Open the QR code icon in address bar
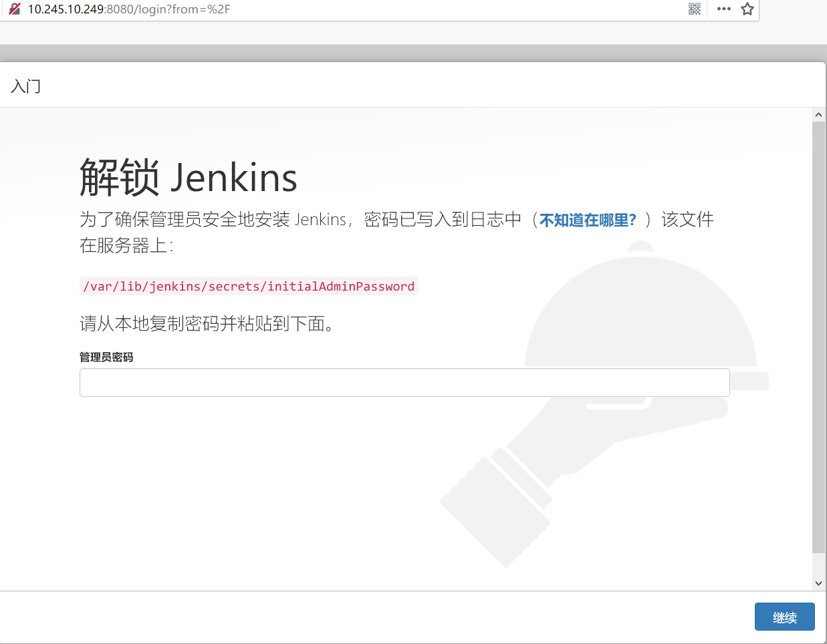This screenshot has height=644, width=827. point(695,9)
